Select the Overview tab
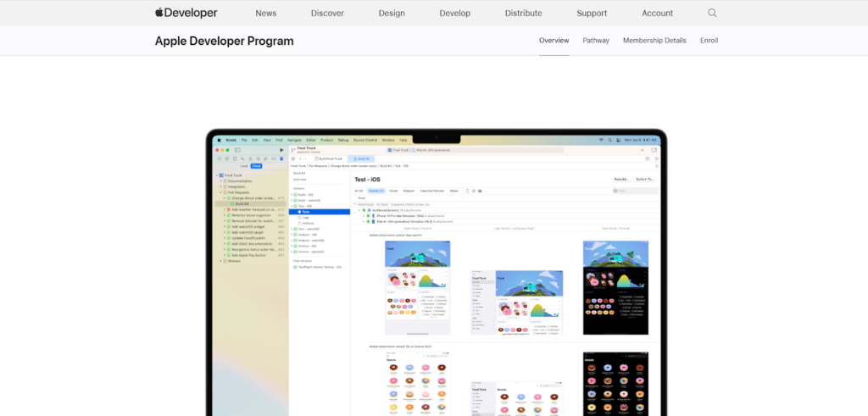The width and height of the screenshot is (868, 416). click(554, 41)
